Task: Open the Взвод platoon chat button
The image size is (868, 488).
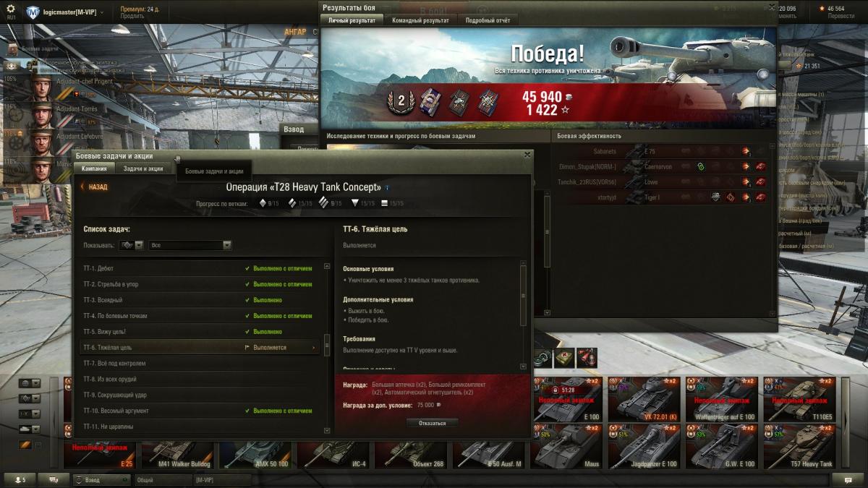Action: point(101,479)
